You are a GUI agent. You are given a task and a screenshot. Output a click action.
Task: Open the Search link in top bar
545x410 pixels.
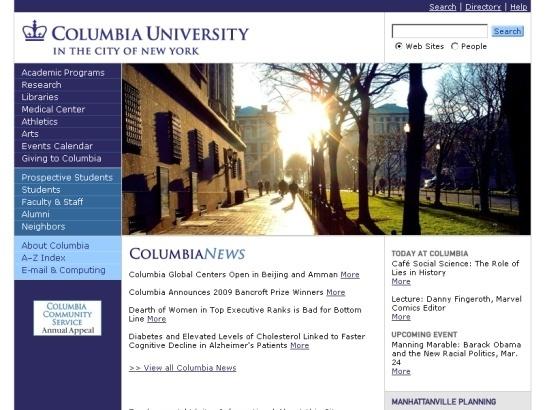click(442, 7)
